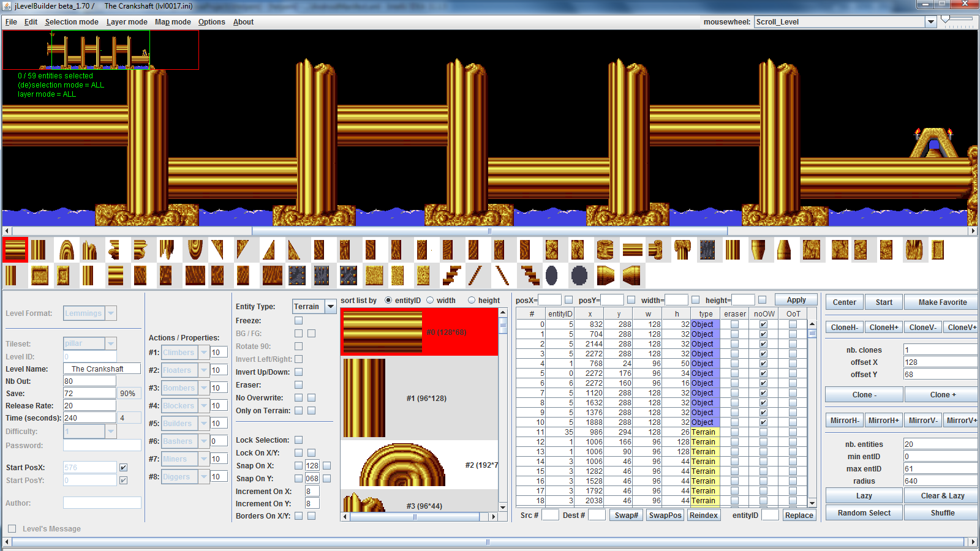
Task: Enable the Rotate 90 checkbox
Action: pyautogui.click(x=299, y=346)
